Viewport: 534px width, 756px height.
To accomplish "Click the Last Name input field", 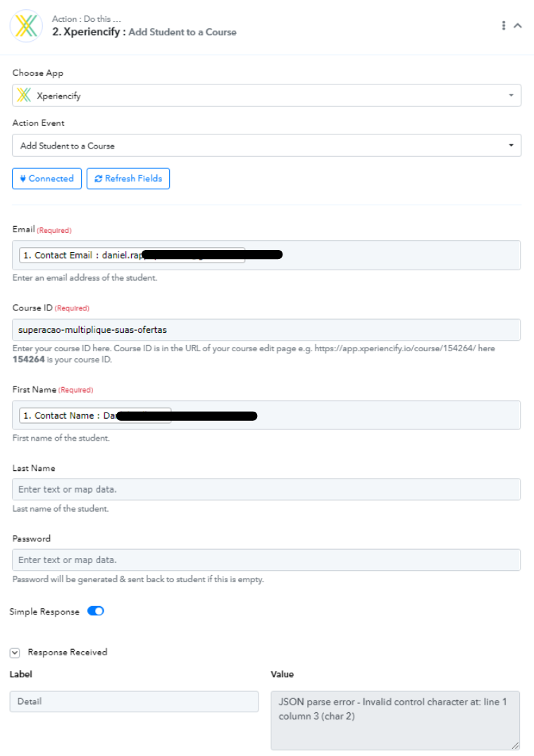I will (266, 489).
